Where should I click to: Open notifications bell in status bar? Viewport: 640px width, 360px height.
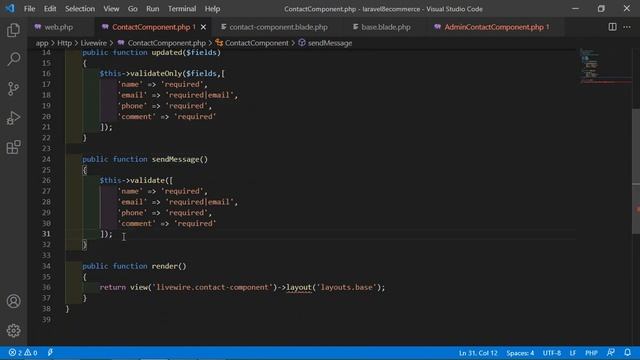[627, 353]
